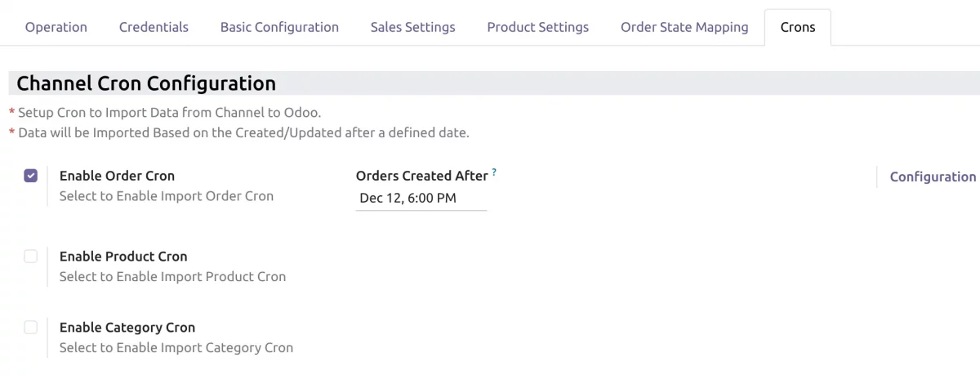Switch to the Operation tab

tap(56, 27)
